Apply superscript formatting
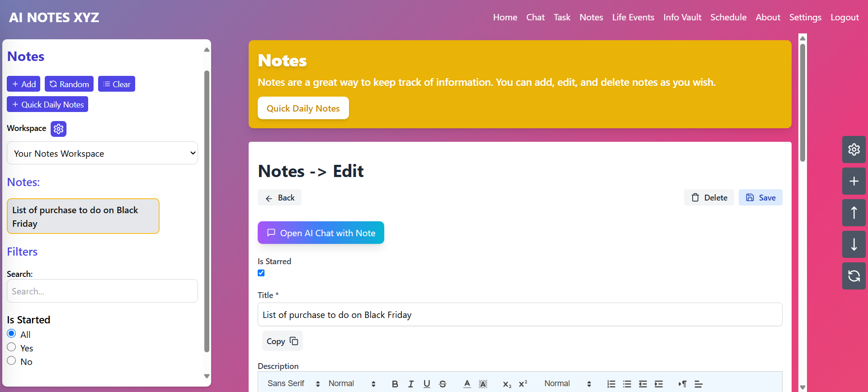This screenshot has width=868, height=392. (x=523, y=384)
